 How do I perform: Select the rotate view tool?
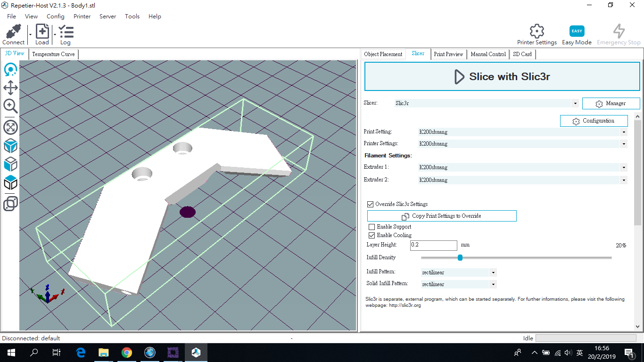[x=10, y=70]
